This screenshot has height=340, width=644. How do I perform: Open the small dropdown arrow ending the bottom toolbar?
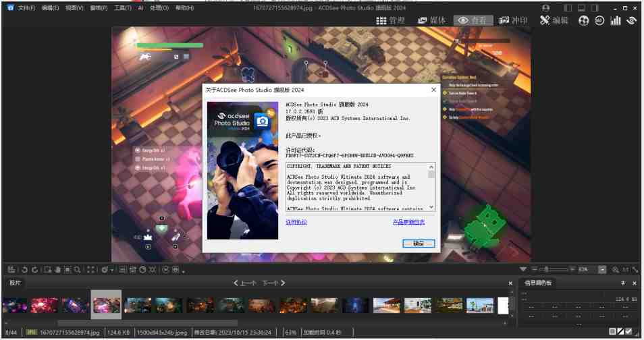184,271
